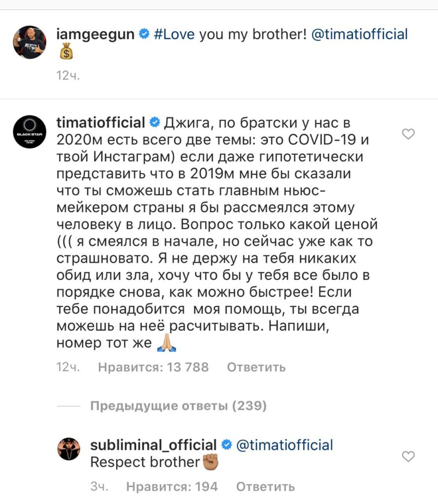Click verified badge next to timatiofficial

pos(154,122)
